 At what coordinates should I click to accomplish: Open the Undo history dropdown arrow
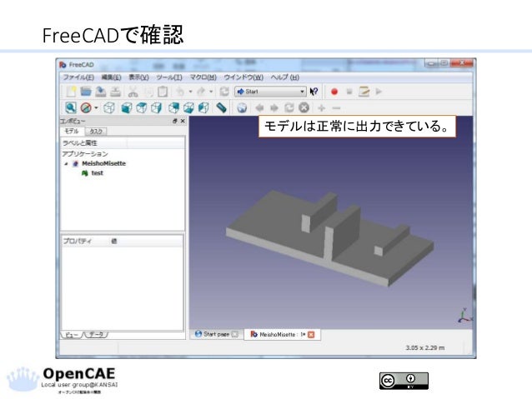pos(190,92)
